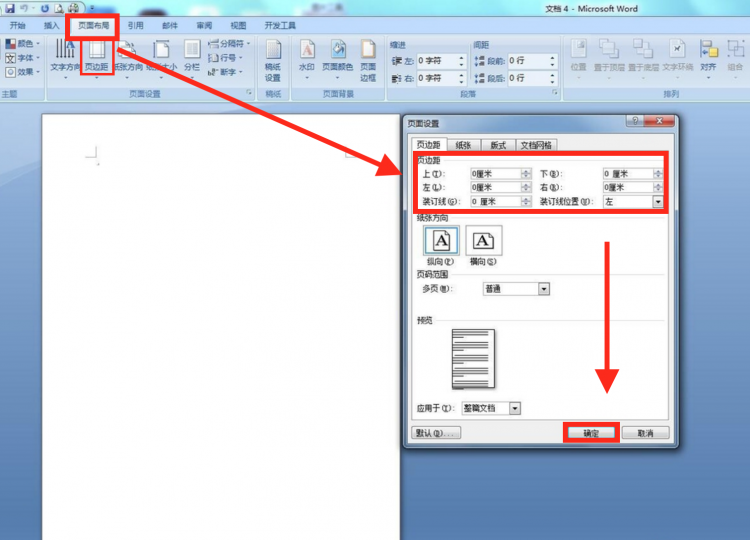Image resolution: width=750 pixels, height=540 pixels.
Task: Open the 插入 ribbon tab
Action: pyautogui.click(x=51, y=25)
